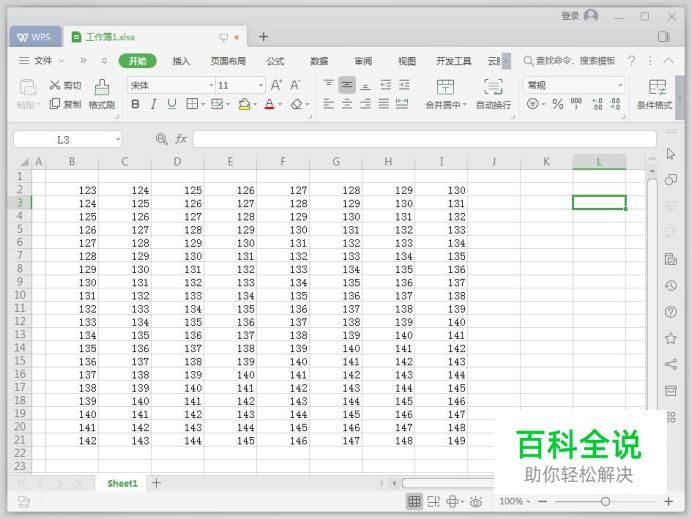
Task: Click the zoom in plus button
Action: 669,501
